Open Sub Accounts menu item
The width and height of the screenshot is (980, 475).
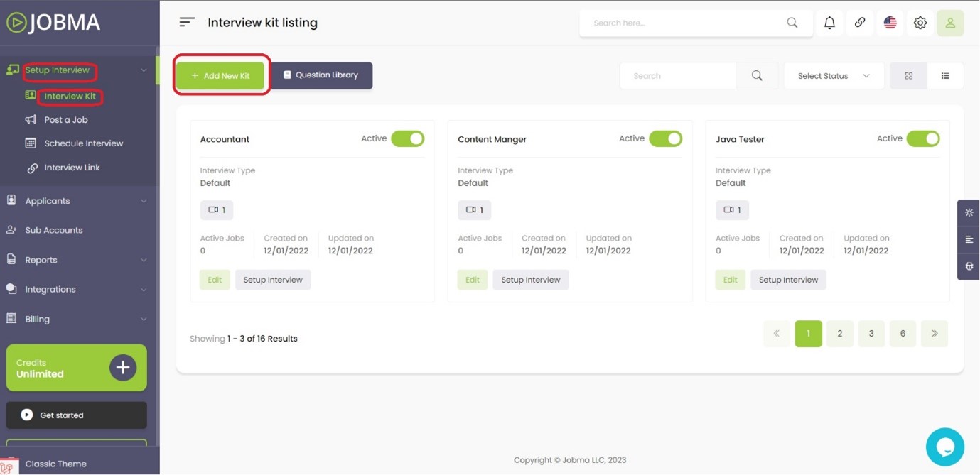click(x=54, y=230)
